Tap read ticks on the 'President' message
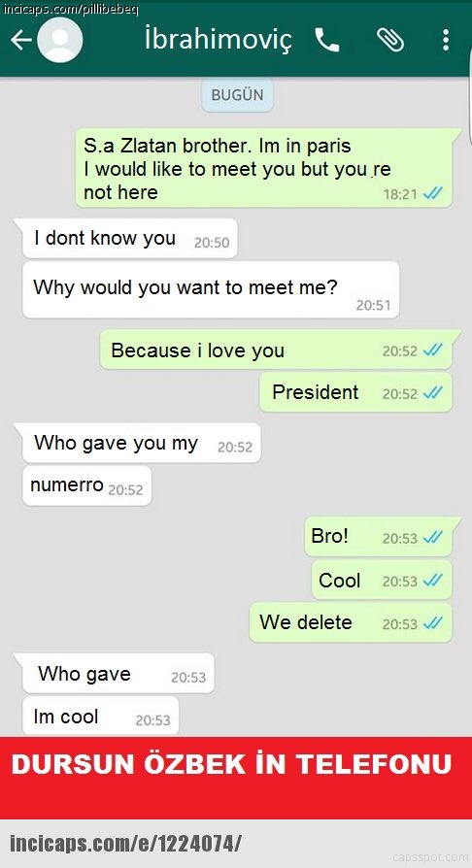Screen dimensions: 472x868 pos(433,393)
